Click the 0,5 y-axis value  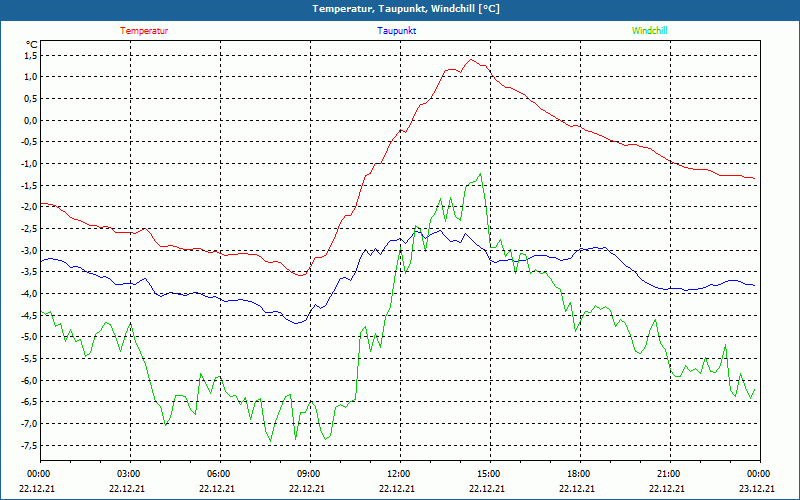[x=30, y=98]
